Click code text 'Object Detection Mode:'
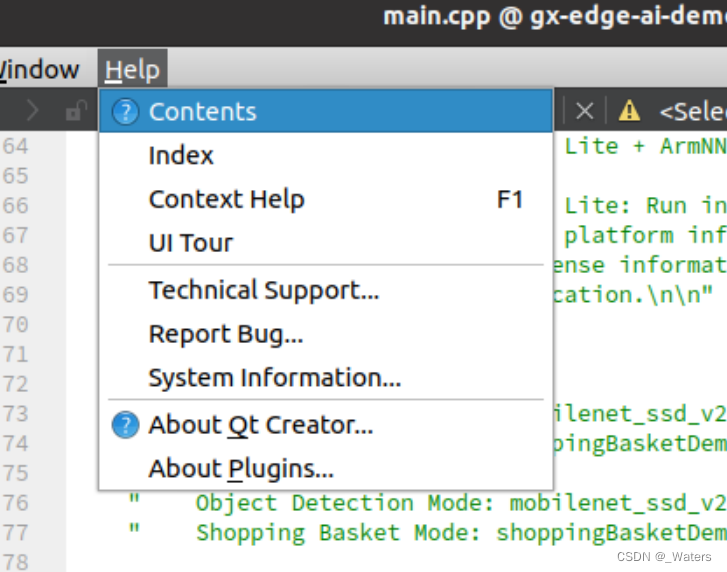This screenshot has width=727, height=572. click(345, 503)
